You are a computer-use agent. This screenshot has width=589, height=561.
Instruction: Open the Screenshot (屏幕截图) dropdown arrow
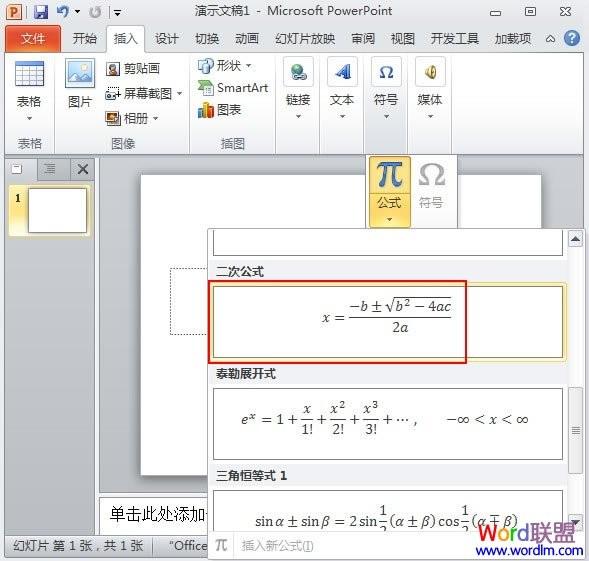coord(179,93)
